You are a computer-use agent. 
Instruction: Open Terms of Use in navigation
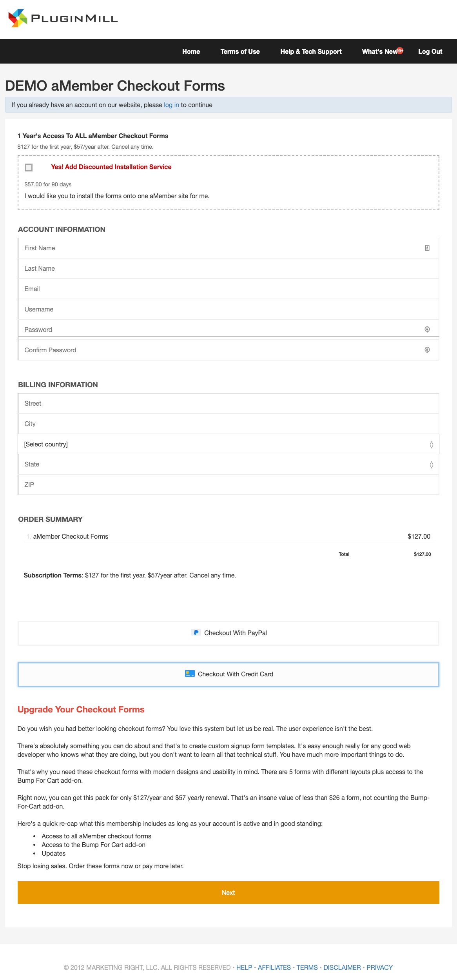[240, 51]
